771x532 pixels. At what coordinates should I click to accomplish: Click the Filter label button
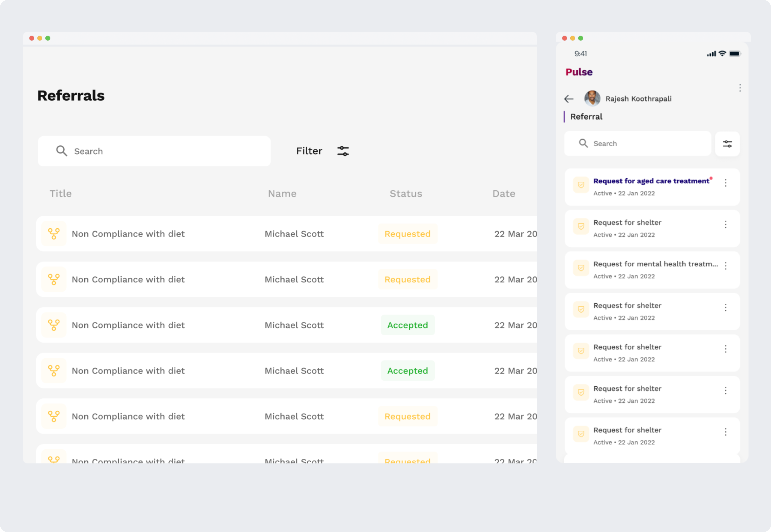pos(309,151)
